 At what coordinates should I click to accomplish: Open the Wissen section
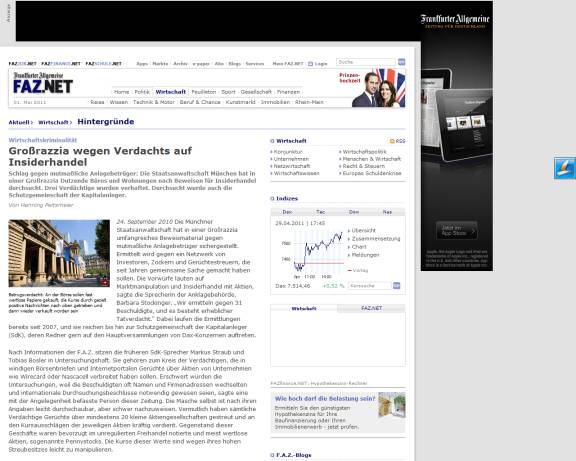pos(119,102)
